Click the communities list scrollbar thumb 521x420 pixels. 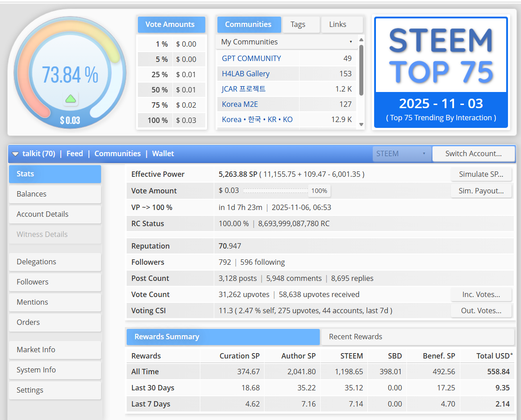(x=361, y=70)
